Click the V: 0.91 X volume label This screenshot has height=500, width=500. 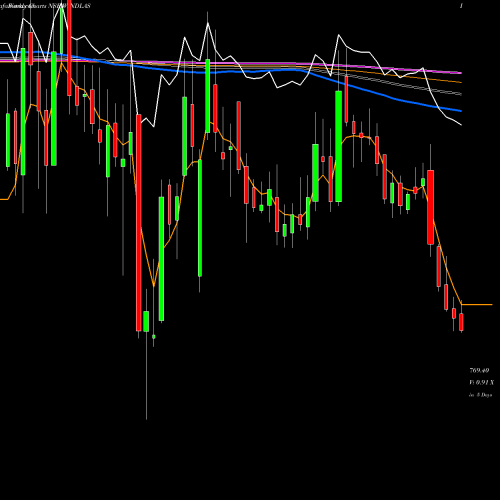click(x=482, y=382)
